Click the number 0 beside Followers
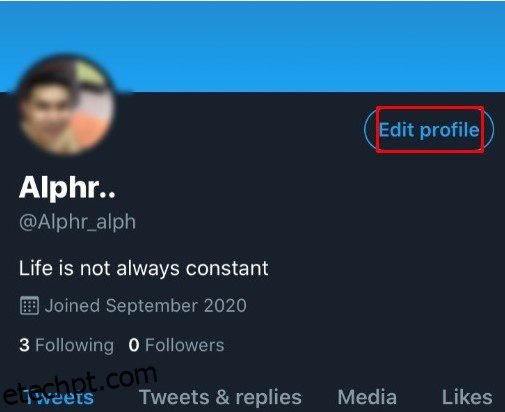 tap(134, 345)
